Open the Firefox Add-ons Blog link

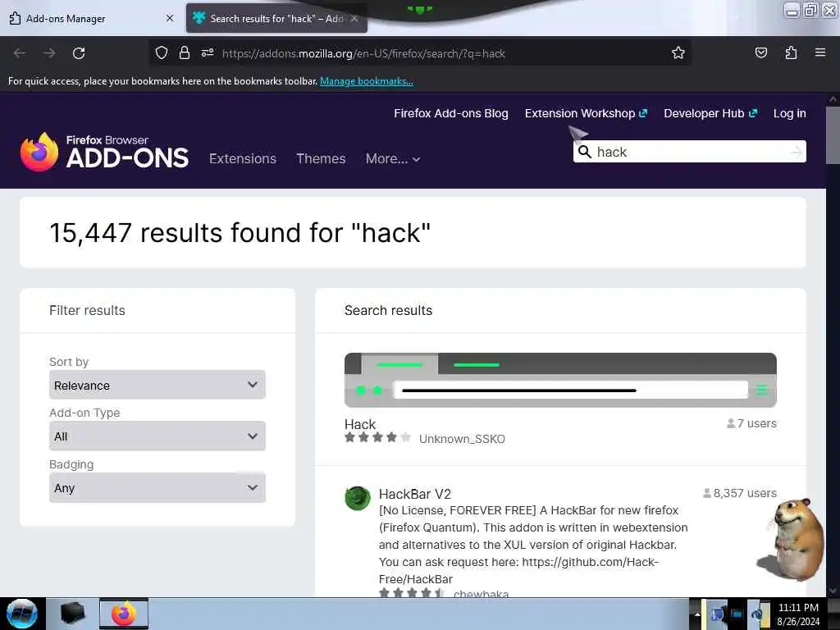pos(451,113)
